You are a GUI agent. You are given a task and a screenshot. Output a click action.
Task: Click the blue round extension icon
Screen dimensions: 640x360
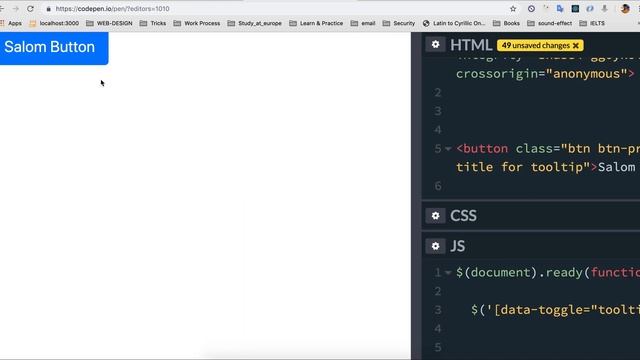pos(590,9)
